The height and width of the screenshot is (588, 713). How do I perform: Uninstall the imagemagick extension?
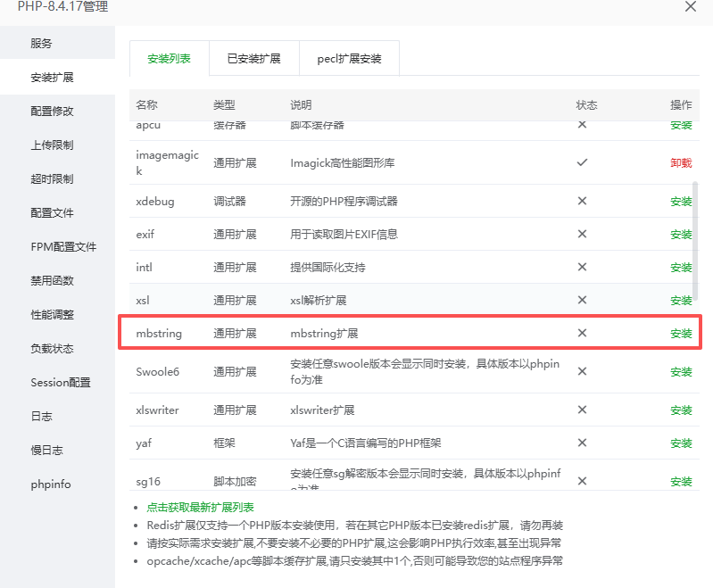coord(681,163)
